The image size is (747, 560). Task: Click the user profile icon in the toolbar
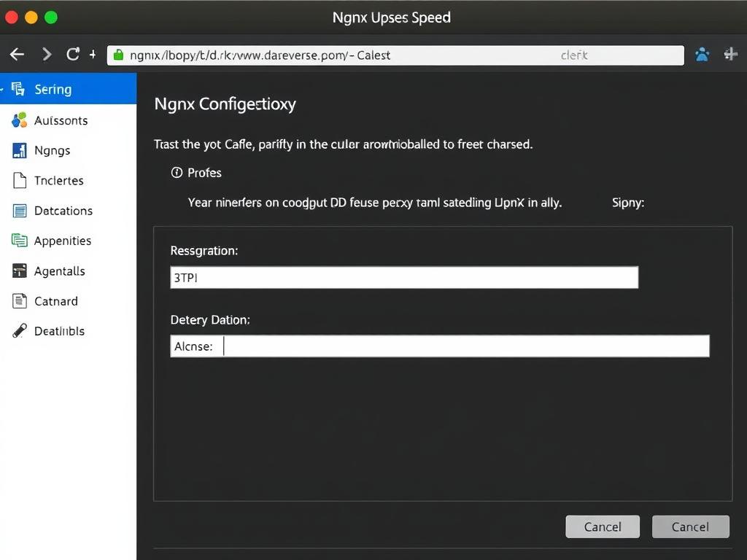702,54
